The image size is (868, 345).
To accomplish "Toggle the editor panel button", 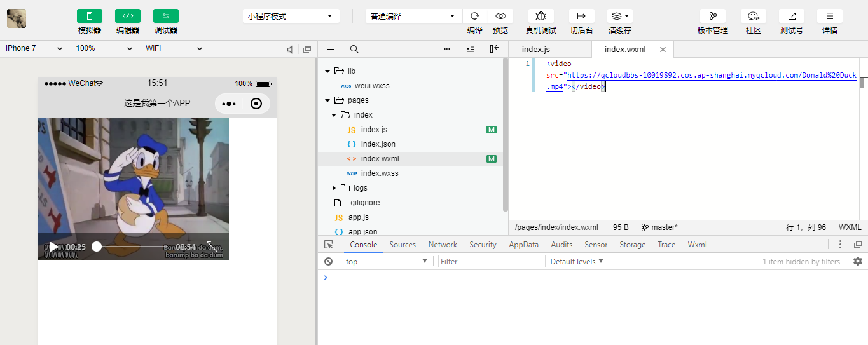I will point(128,16).
